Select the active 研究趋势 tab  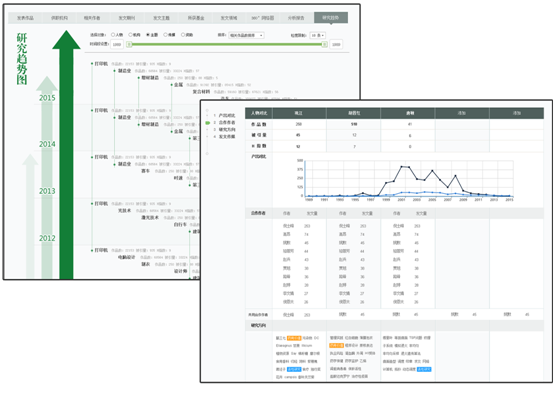(x=331, y=18)
